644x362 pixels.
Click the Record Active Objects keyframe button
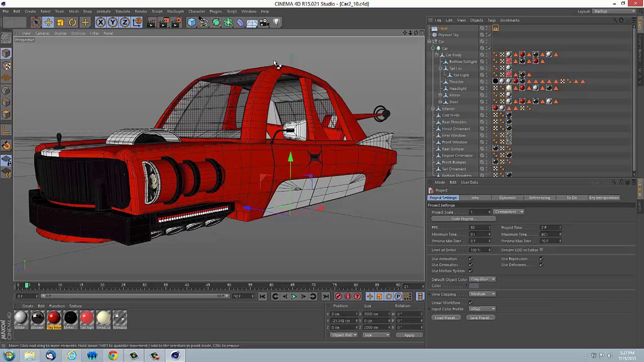pos(338,296)
